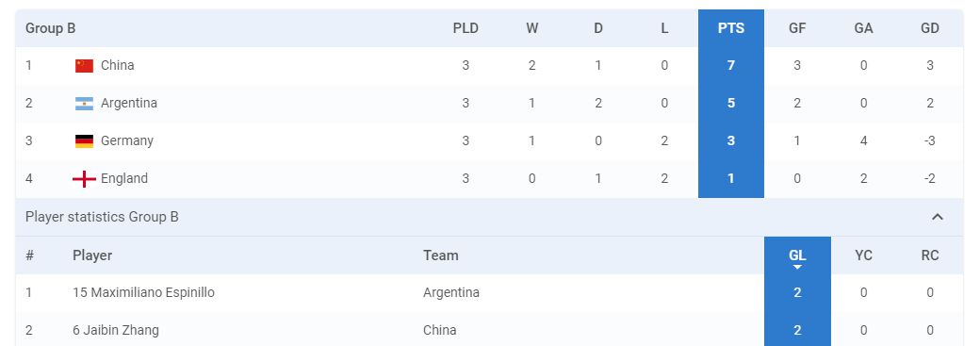Click the PLD column header
Viewport: 980px width, 346px height.
click(x=465, y=28)
